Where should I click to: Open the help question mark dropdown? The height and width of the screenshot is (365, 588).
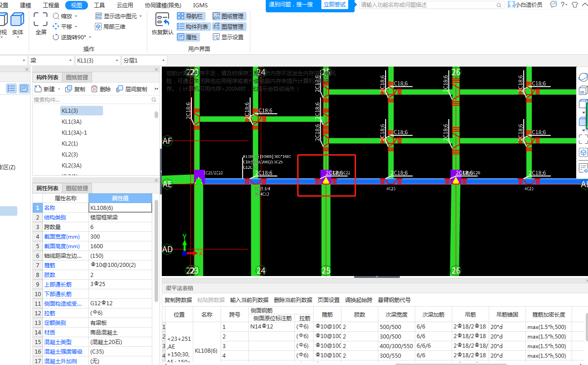pos(564,5)
